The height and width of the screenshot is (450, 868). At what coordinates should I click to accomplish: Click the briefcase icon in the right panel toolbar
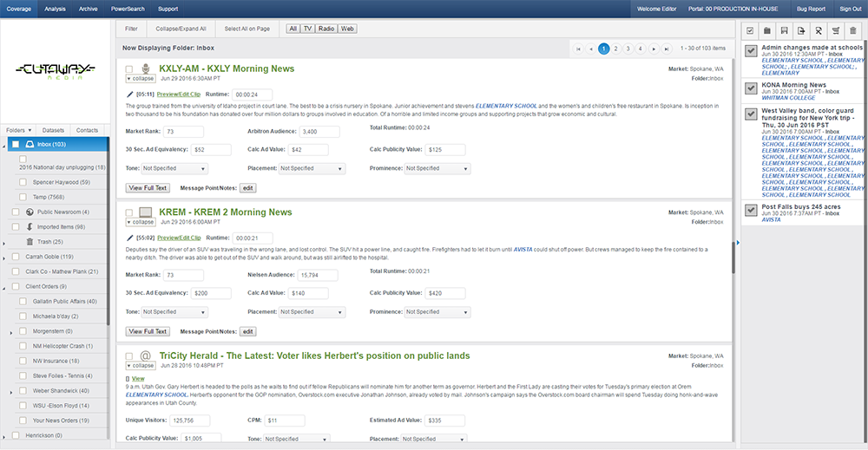point(767,30)
